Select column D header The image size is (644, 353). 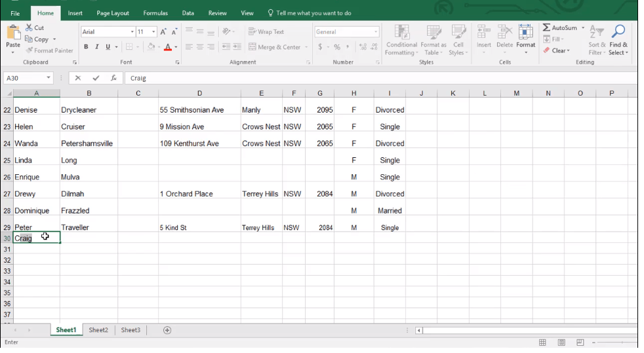pyautogui.click(x=199, y=93)
